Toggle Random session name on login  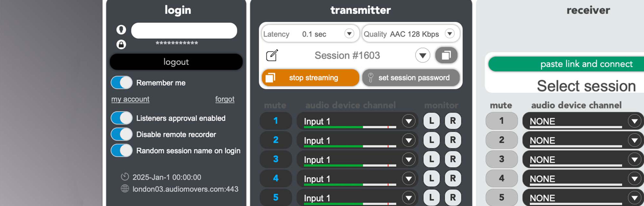click(122, 151)
